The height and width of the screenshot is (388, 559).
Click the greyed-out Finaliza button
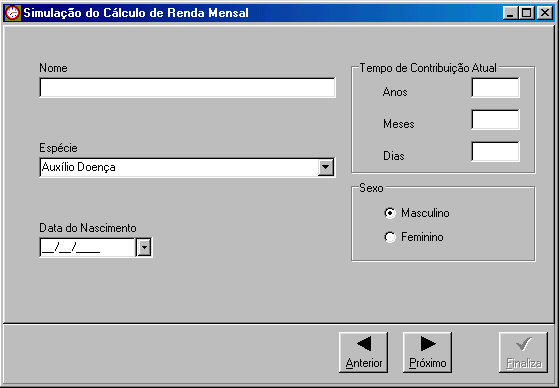[x=523, y=353]
